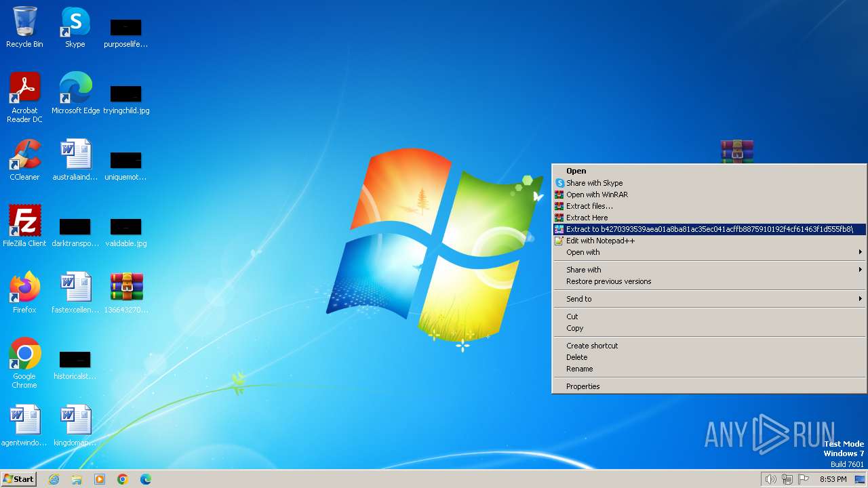This screenshot has height=488, width=868.
Task: Choose Create shortcut
Action: pyautogui.click(x=709, y=346)
